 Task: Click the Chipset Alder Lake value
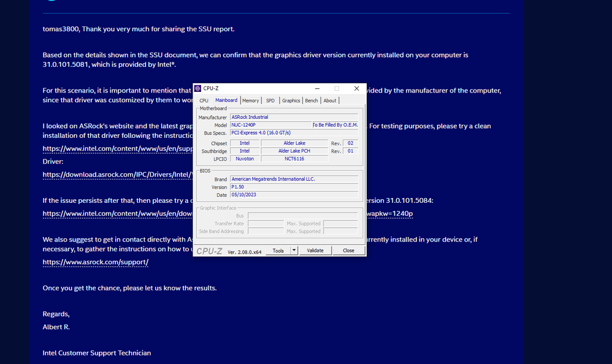pyautogui.click(x=295, y=143)
